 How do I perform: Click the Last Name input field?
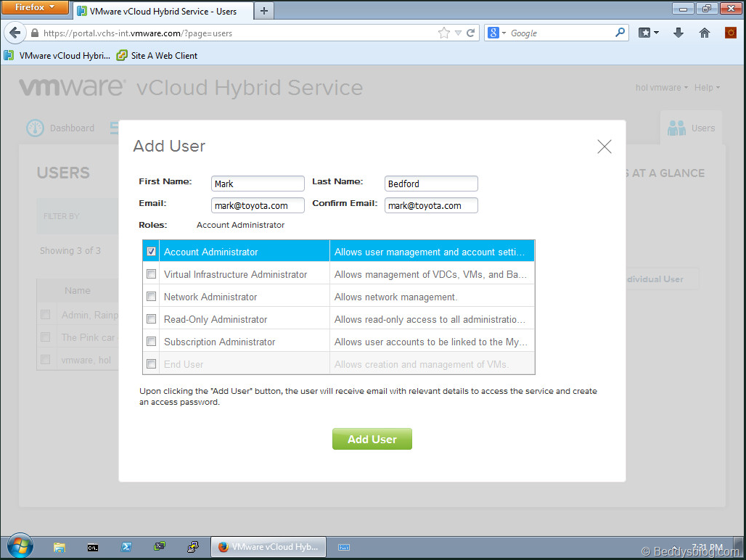point(431,184)
